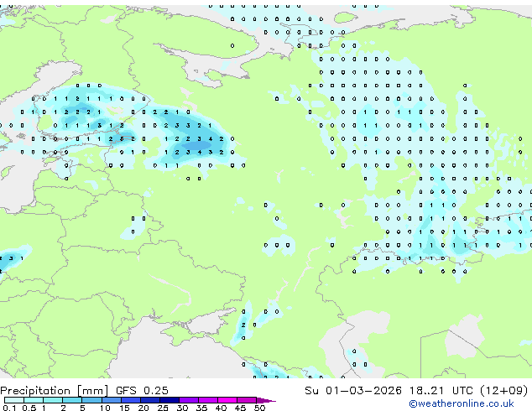Click the legend label '45'

pos(240,408)
